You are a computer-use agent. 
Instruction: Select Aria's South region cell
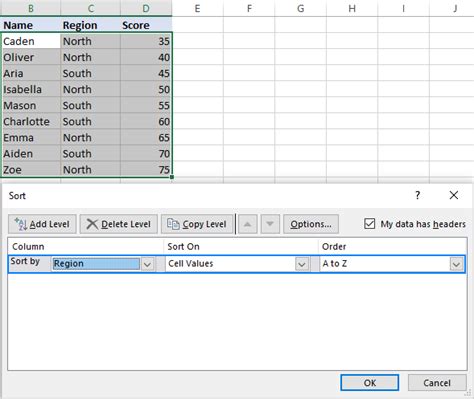pyautogui.click(x=91, y=73)
